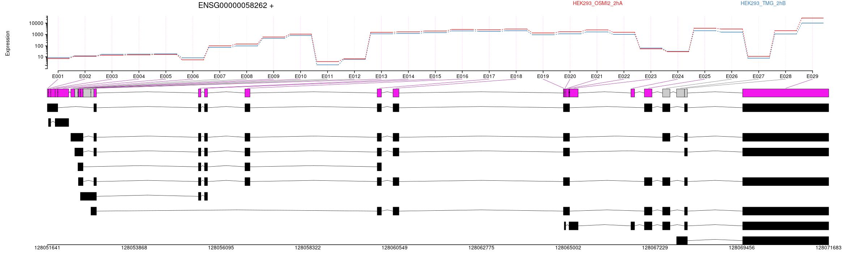Select exon label E013
Screen dimensions: 868x253
[x=381, y=76]
